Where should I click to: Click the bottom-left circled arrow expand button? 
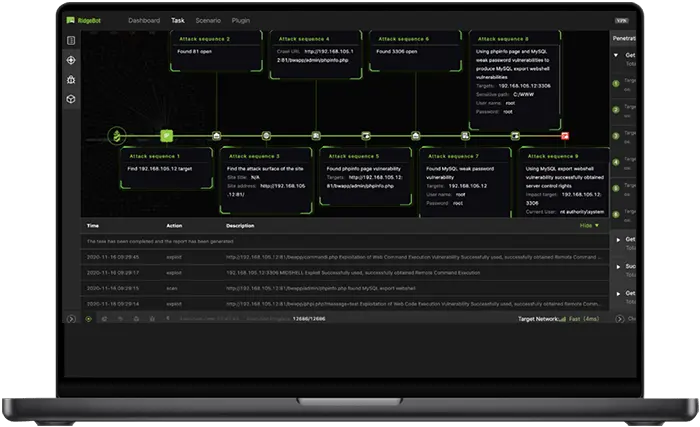click(71, 319)
